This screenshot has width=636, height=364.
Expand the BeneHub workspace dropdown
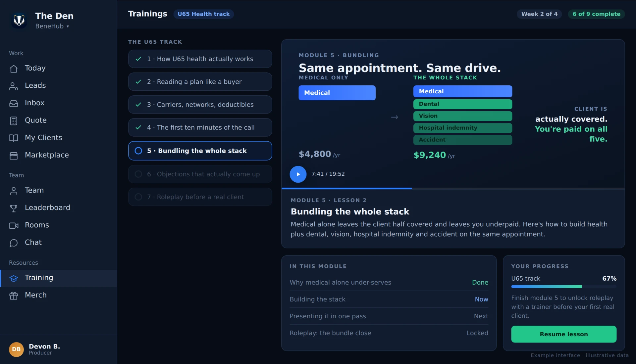coord(52,26)
